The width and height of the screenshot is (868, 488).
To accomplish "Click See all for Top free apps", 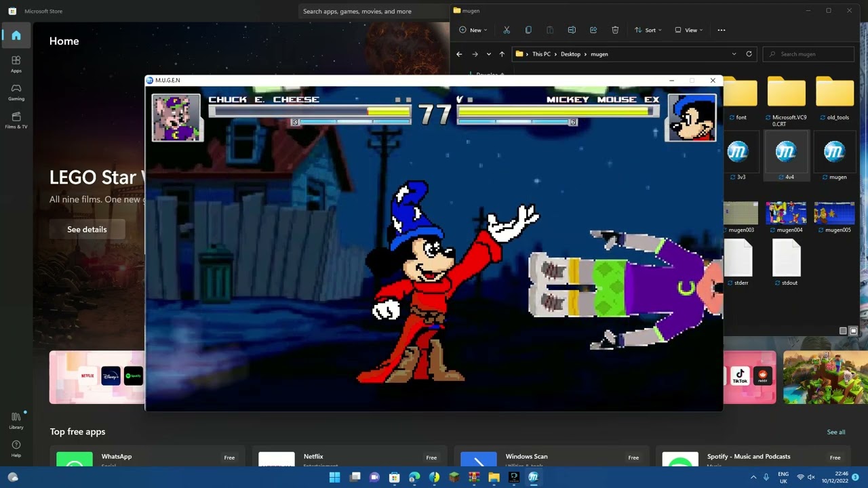I will [836, 432].
